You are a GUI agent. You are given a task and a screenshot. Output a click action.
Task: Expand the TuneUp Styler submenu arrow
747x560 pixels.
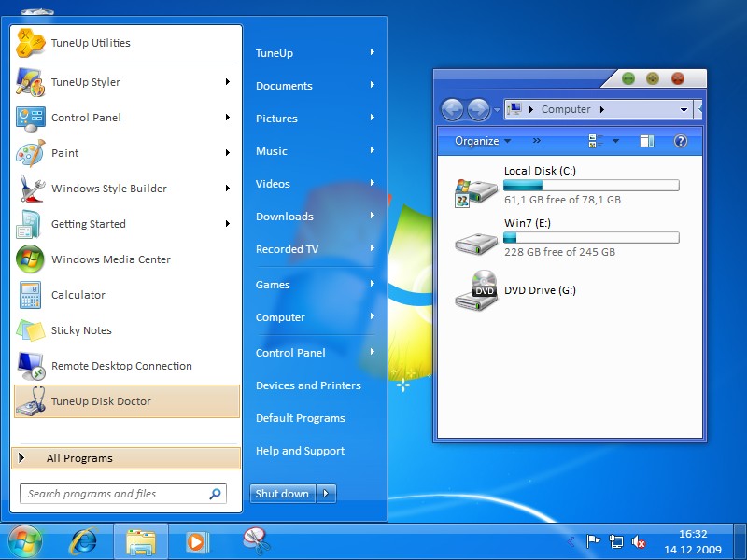coord(228,82)
